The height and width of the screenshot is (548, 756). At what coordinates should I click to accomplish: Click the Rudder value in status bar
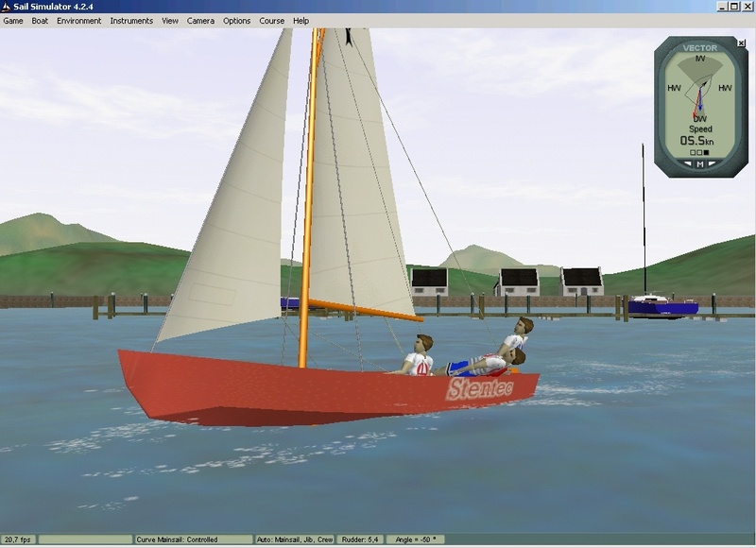point(364,539)
